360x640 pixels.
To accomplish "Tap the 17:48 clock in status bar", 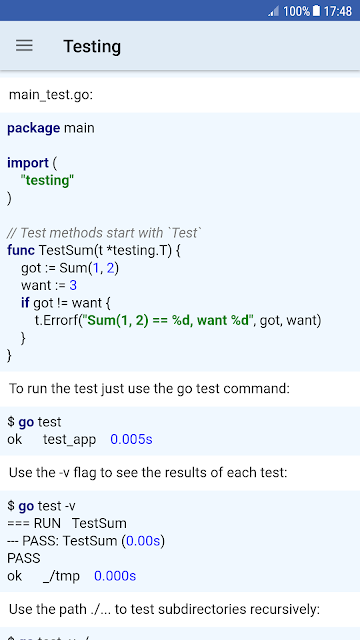I will 338,11.
